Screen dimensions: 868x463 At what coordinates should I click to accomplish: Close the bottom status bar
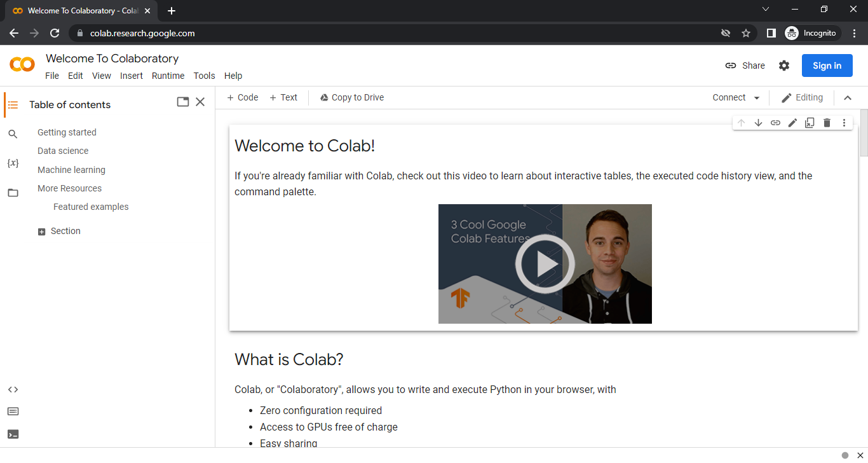(x=860, y=455)
